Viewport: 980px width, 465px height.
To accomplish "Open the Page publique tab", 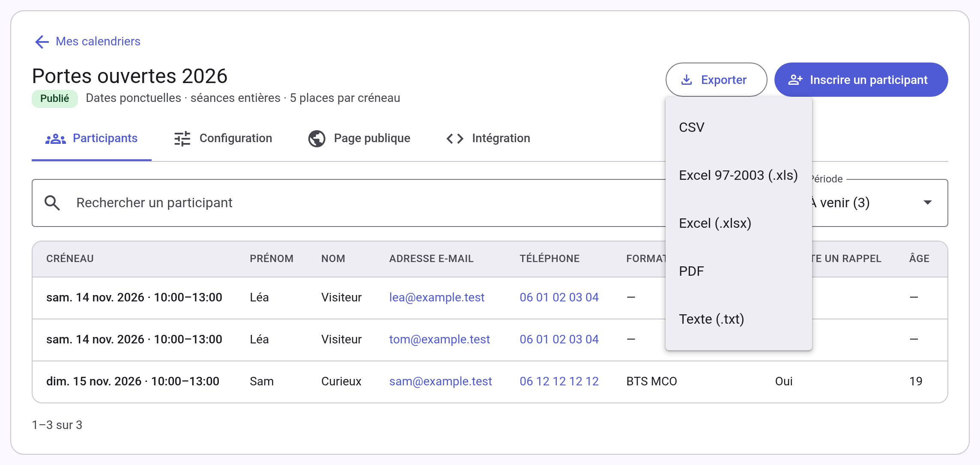I will (x=359, y=139).
